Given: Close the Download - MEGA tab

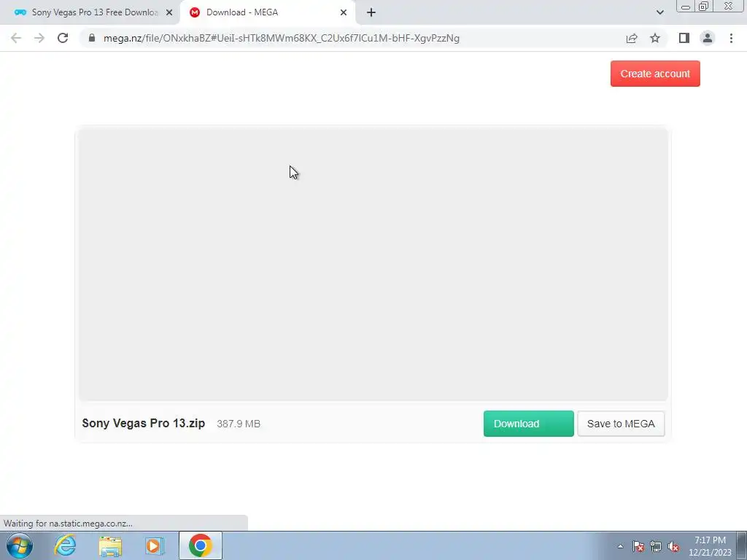Looking at the screenshot, I should click(x=344, y=12).
